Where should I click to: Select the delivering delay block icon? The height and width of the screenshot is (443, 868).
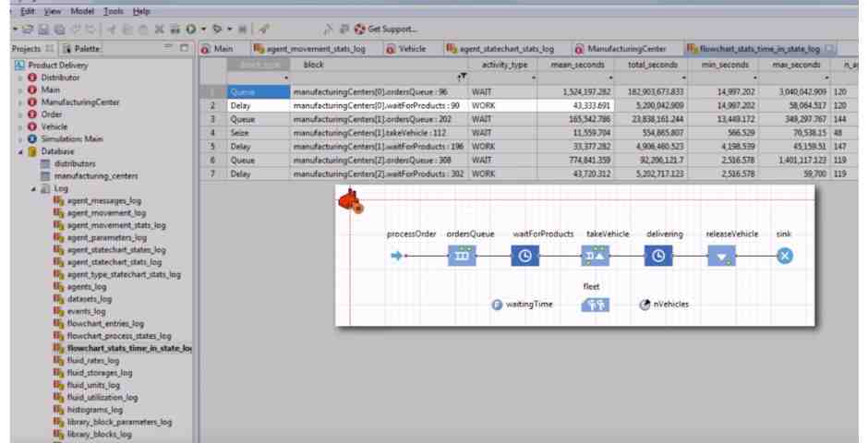[657, 257]
